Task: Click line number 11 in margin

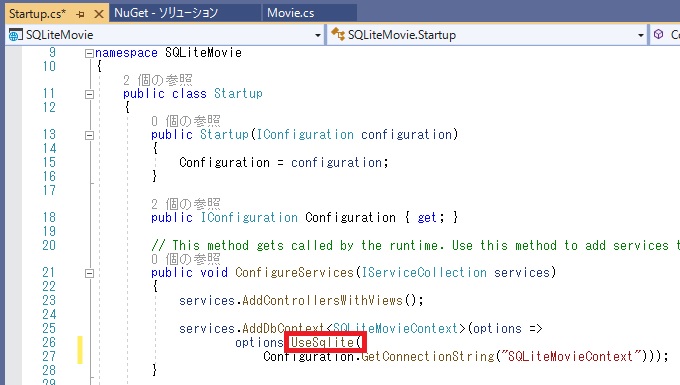Action: 49,94
